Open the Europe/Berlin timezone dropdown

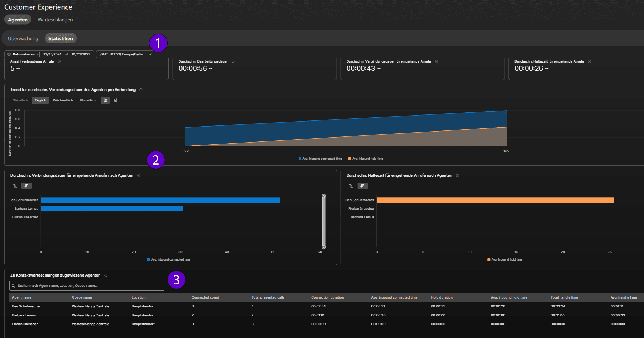126,54
